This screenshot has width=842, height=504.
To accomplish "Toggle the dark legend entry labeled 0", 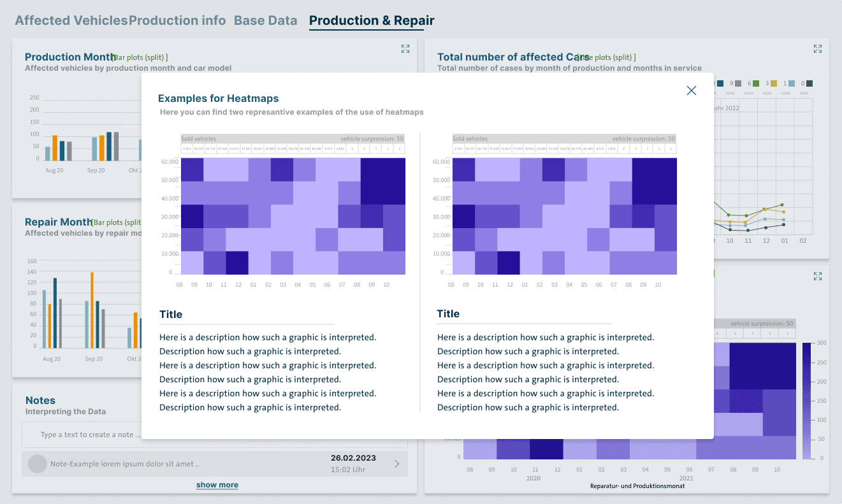I will [x=809, y=83].
